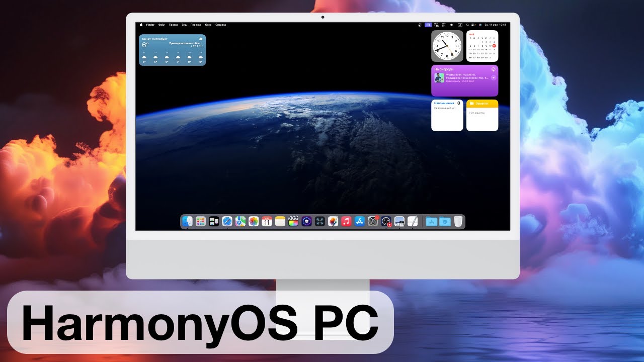Open the Окно menu
The image size is (644, 362).
coord(208,25)
